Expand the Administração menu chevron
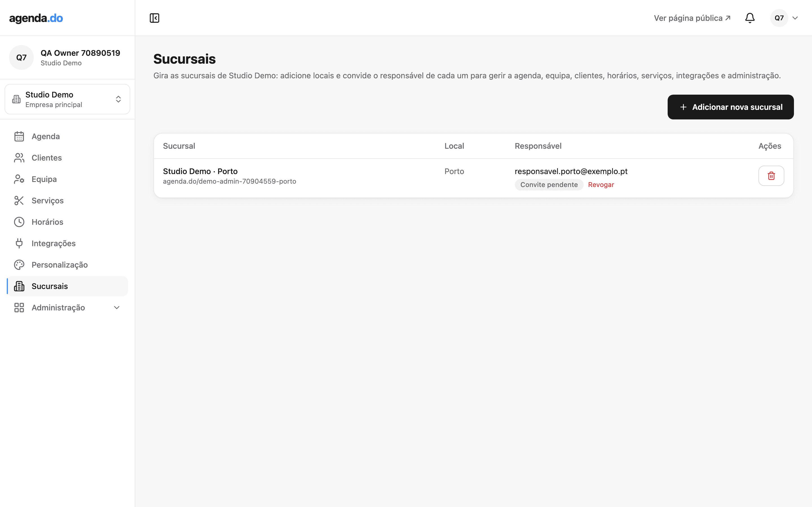This screenshot has height=507, width=812. pyautogui.click(x=117, y=308)
